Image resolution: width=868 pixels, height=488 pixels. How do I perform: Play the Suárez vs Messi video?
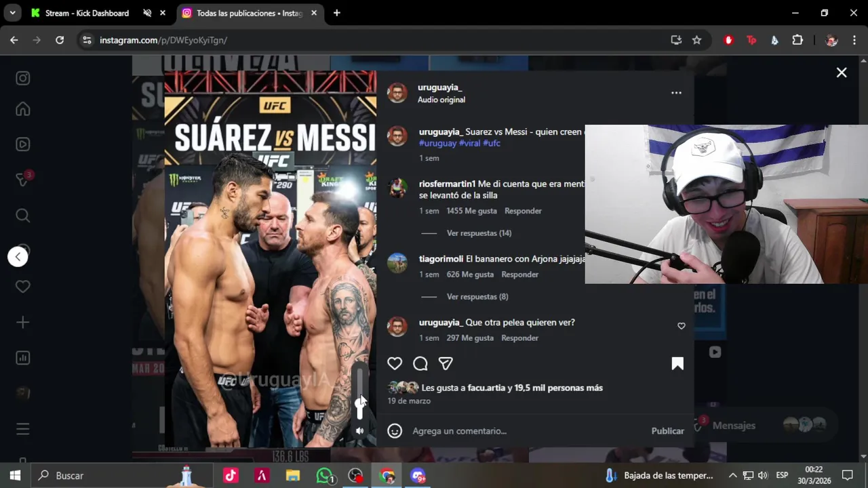click(270, 258)
